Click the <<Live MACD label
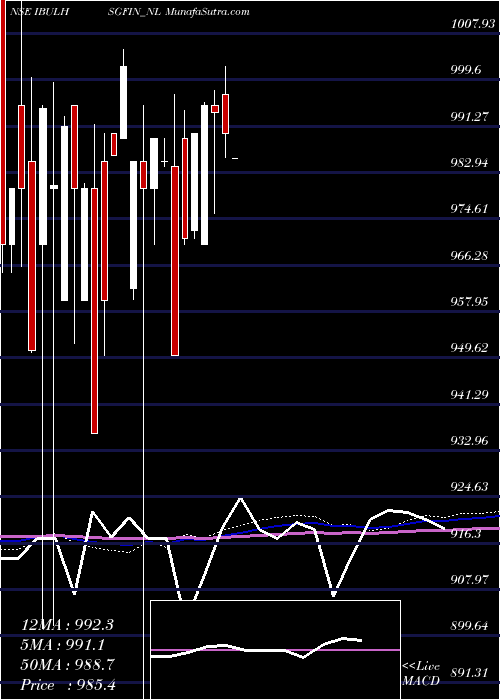Image resolution: width=500 pixels, height=700 pixels. 421,675
